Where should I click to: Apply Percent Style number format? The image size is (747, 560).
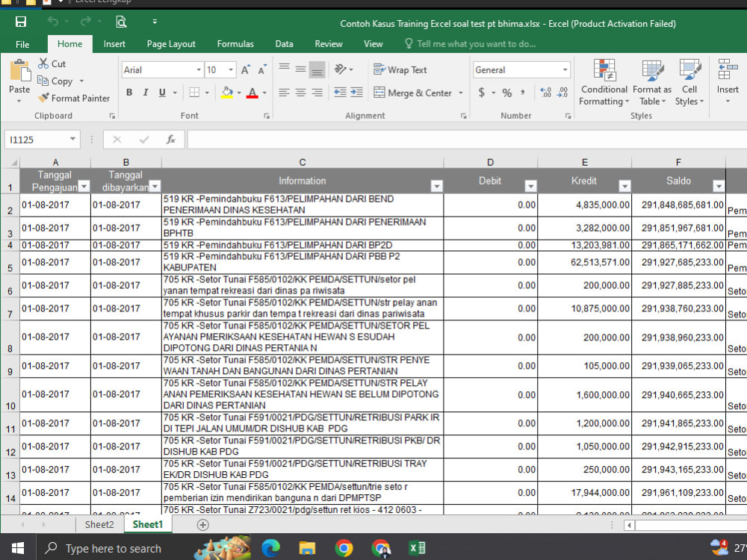507,93
